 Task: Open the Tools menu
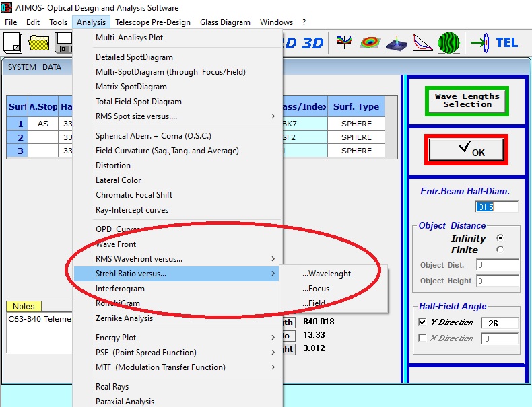click(58, 22)
